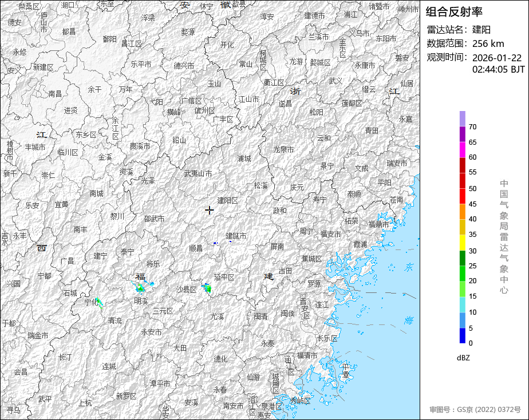The image size is (529, 420).
Task: Click the 组合反射率 title text
Action: 454,12
